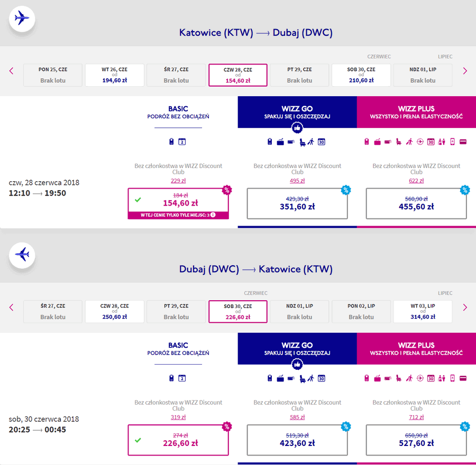Select the return WIZZ PLUS fare 527,60 zł

click(416, 440)
